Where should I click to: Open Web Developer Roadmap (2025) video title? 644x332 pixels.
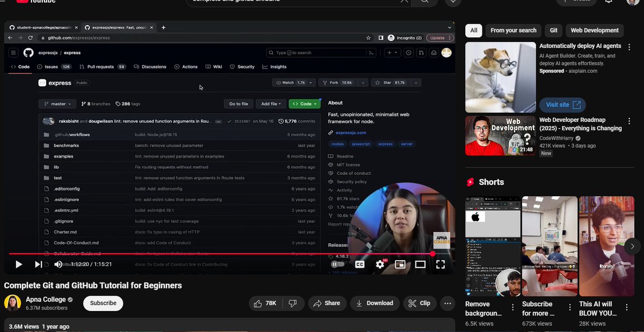(x=581, y=124)
